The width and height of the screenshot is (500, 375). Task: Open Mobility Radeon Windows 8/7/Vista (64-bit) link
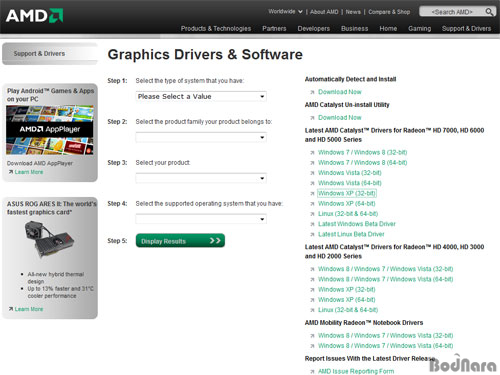pos(385,346)
